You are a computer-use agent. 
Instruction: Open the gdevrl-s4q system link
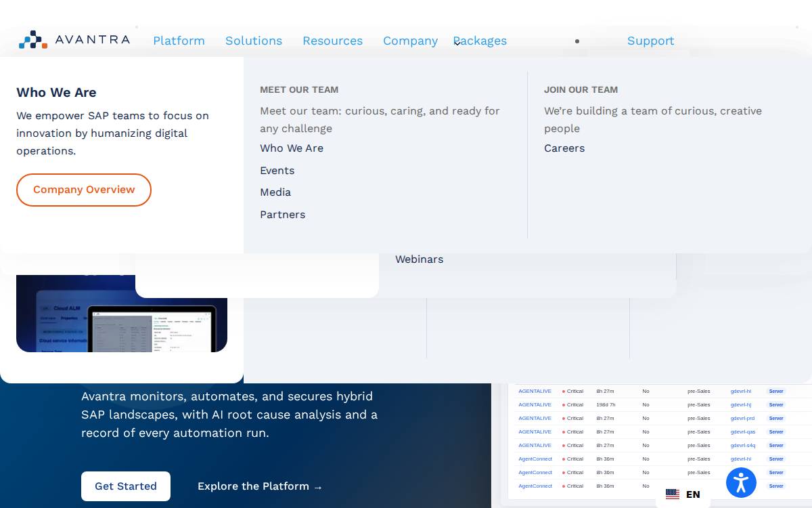[x=743, y=445]
